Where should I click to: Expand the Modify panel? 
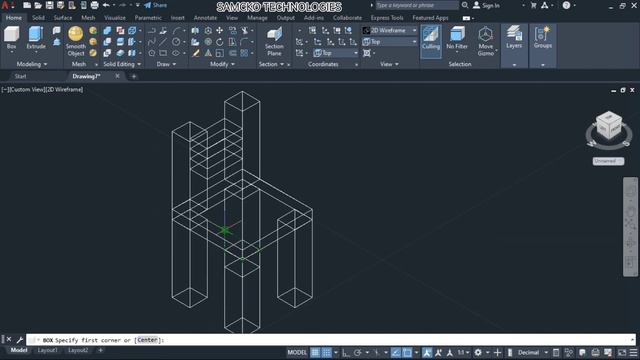click(x=222, y=64)
